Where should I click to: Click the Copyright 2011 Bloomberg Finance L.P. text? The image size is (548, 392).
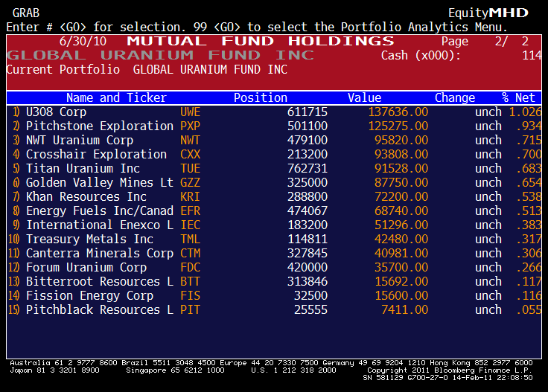point(450,370)
